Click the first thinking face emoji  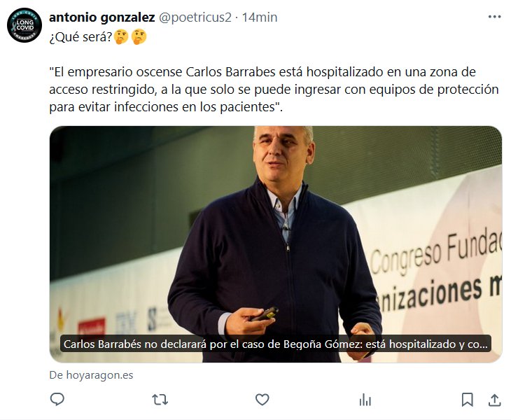[x=121, y=37]
